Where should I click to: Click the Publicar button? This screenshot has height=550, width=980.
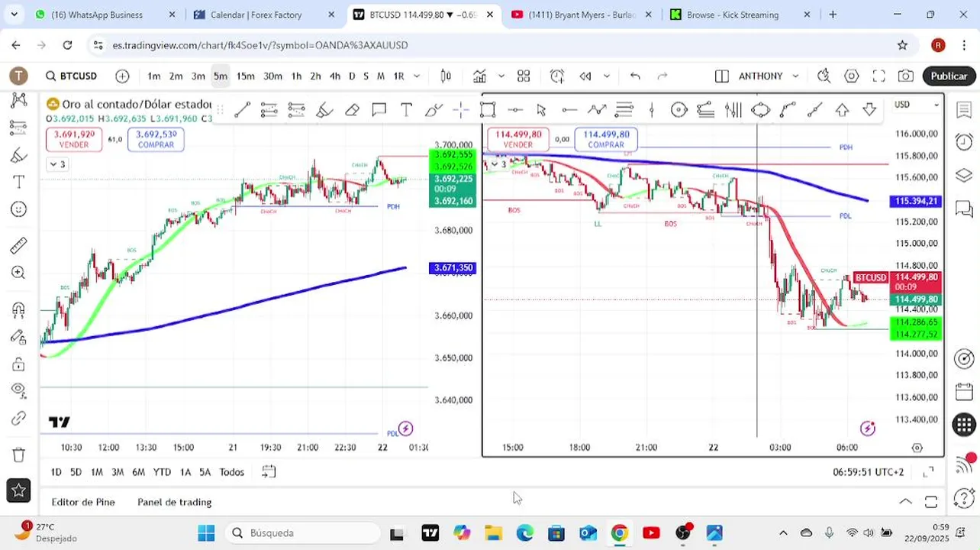coord(949,76)
